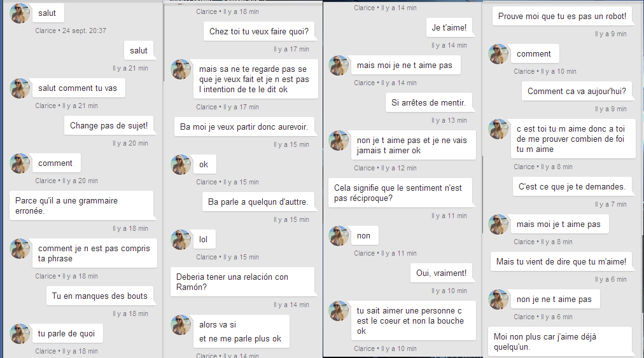
Task: Click "Parce qu'il a une grammaire erronée." message
Action: 81,205
